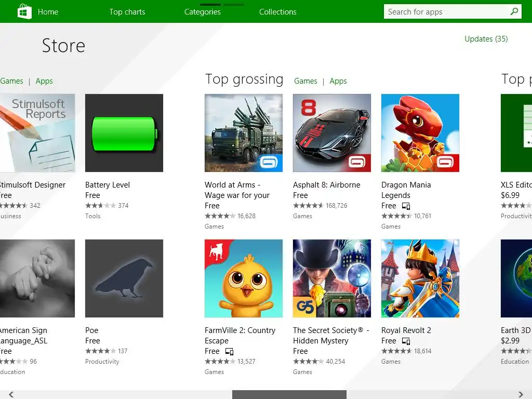Image resolution: width=532 pixels, height=399 pixels.
Task: Open American Sign Language hands image
Action: click(x=37, y=278)
